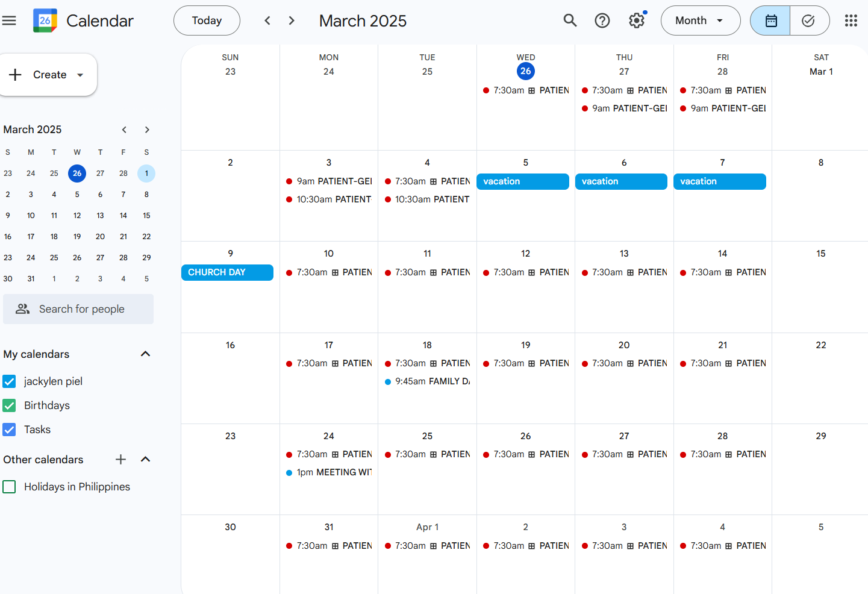Screen dimensions: 868x594
Task: Open the settings gear menu
Action: coord(637,20)
